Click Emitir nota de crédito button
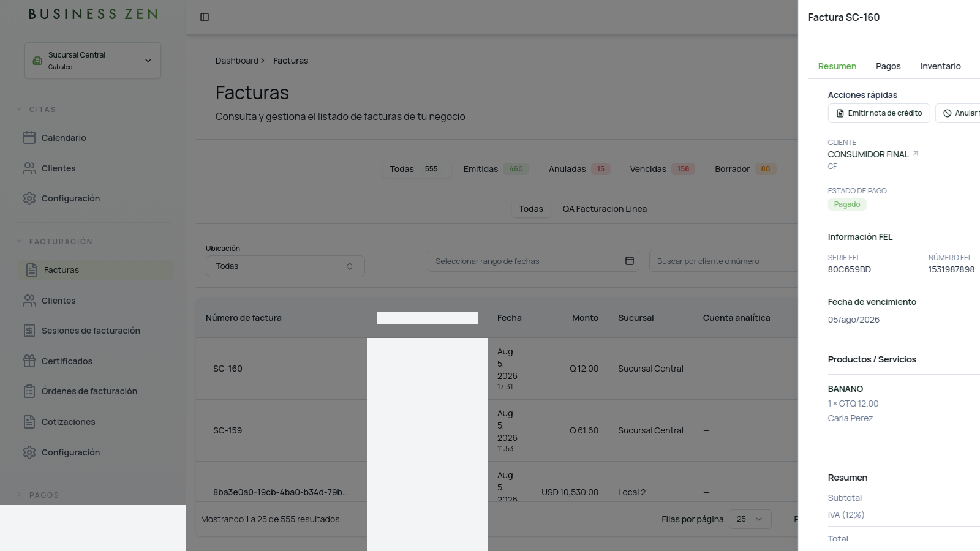980x551 pixels. (879, 113)
